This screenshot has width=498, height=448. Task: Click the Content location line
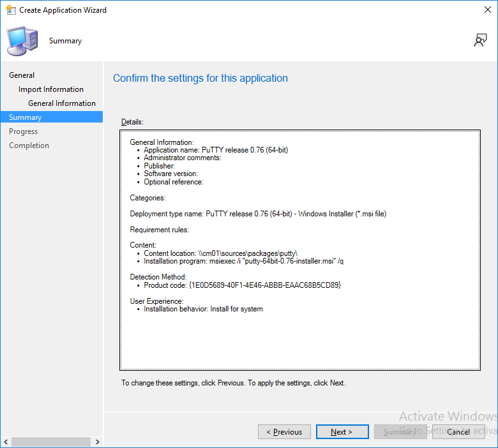point(220,253)
